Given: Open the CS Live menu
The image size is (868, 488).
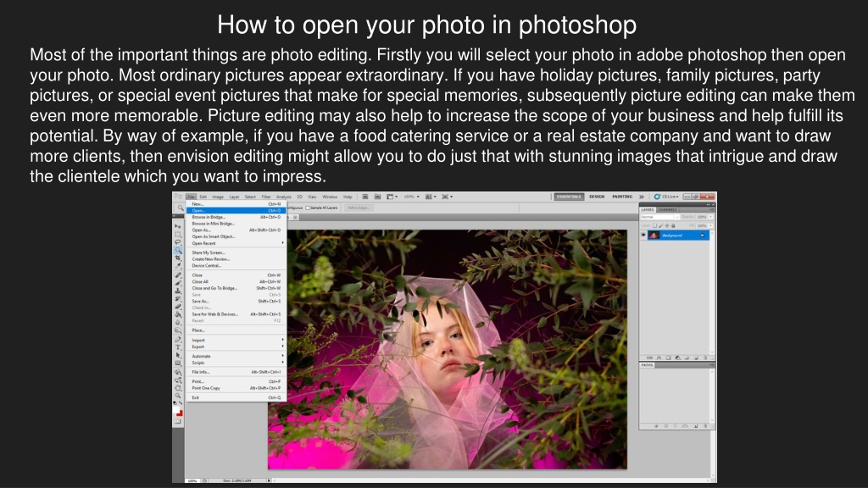Looking at the screenshot, I should pos(666,197).
